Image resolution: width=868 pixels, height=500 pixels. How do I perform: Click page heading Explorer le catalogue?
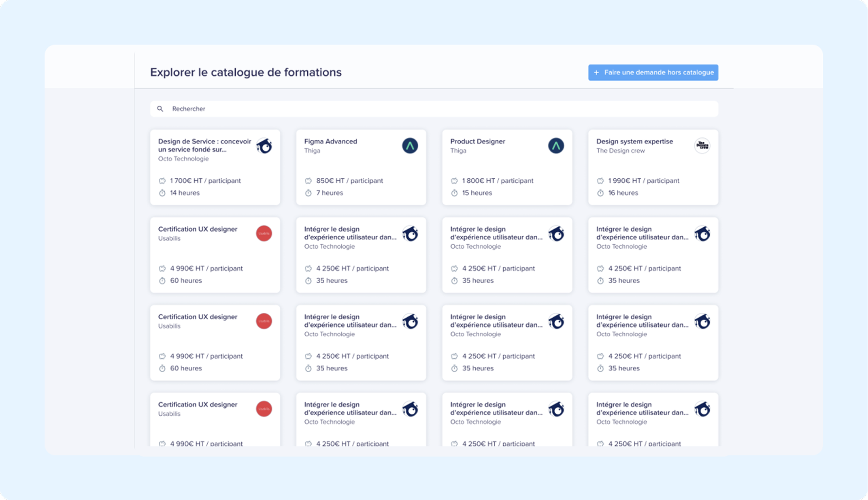coord(246,72)
